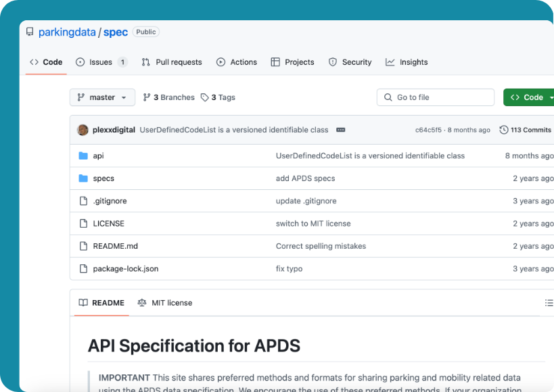Expand the green Code button dropdown arrow
Viewport: 554px width, 392px height.
pyautogui.click(x=551, y=97)
